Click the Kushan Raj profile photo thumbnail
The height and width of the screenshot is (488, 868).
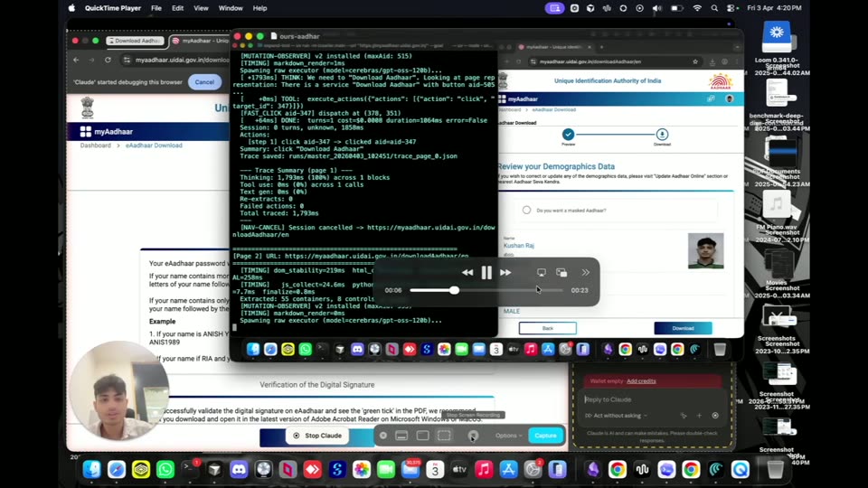coord(706,250)
